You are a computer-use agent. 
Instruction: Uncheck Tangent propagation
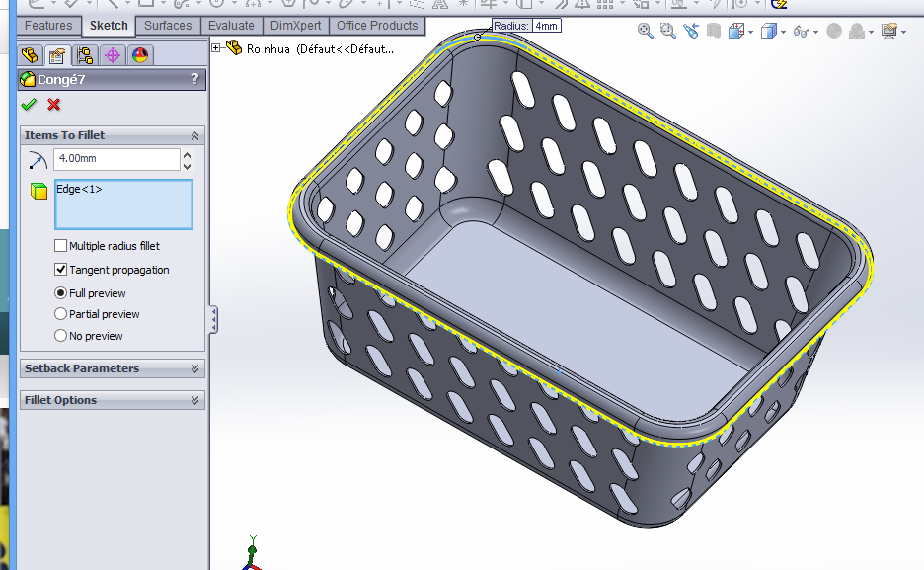tap(61, 270)
